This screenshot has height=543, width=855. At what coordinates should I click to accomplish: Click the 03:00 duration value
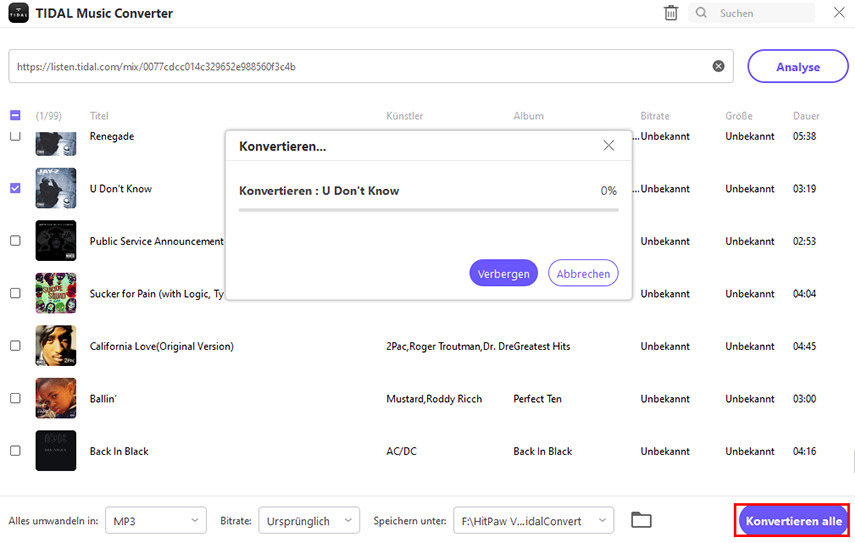pyautogui.click(x=804, y=399)
